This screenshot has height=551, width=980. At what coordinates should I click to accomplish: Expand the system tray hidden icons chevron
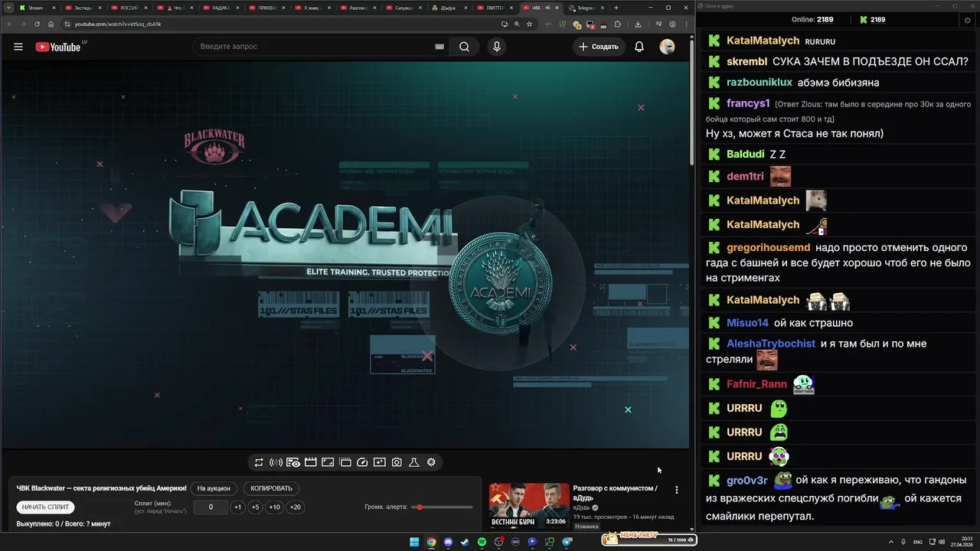tap(892, 542)
